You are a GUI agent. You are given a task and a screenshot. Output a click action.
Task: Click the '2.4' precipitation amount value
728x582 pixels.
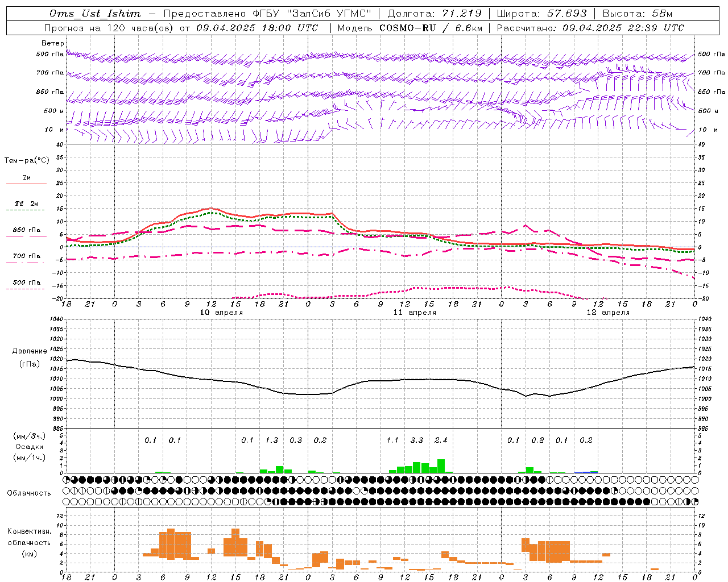[x=441, y=440]
